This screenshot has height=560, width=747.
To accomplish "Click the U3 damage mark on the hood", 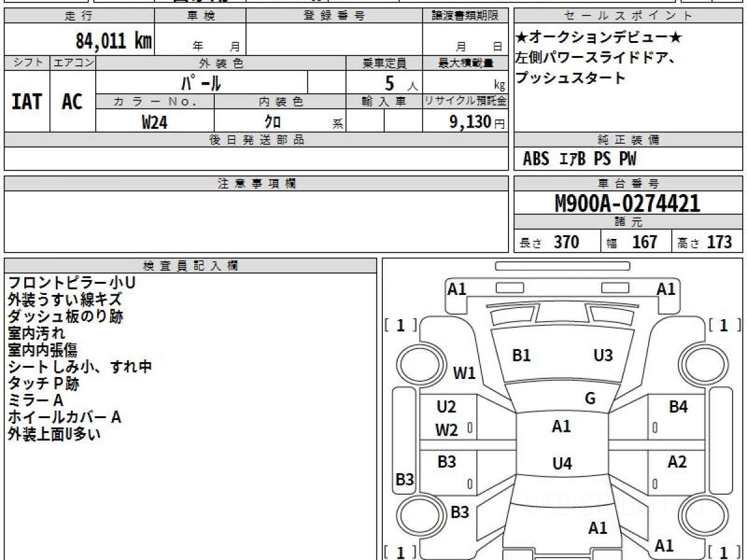I will point(603,356).
